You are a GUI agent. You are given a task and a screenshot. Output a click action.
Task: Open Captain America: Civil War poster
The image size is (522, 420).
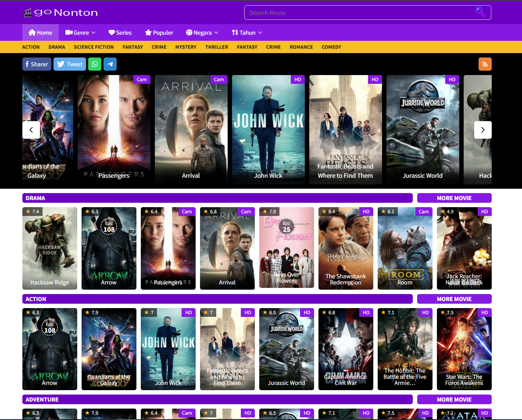tap(346, 349)
